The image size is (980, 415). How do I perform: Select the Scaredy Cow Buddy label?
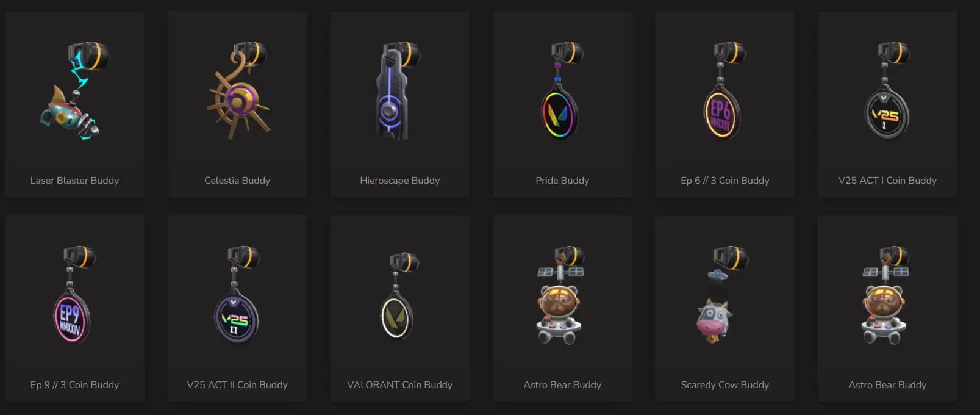[725, 385]
